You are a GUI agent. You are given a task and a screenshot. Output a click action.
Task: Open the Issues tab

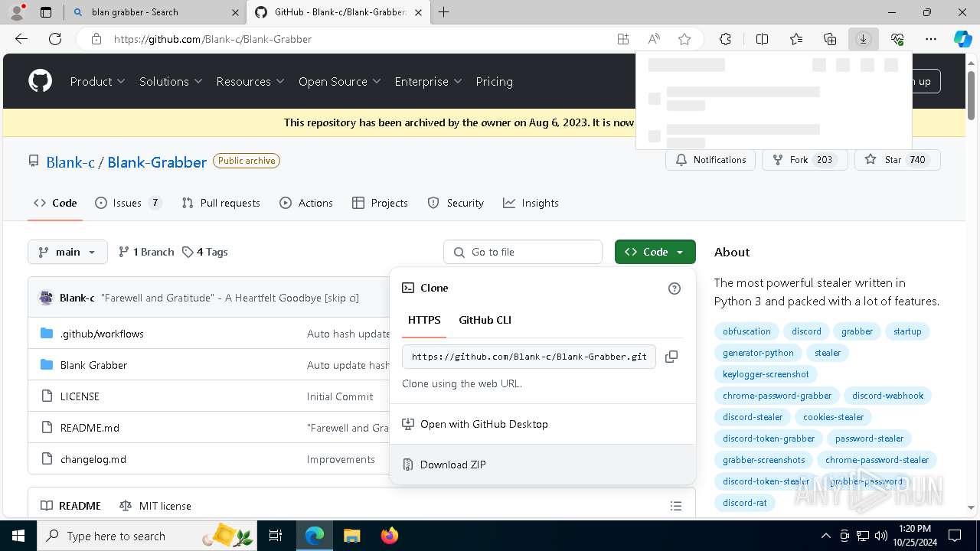pos(128,203)
